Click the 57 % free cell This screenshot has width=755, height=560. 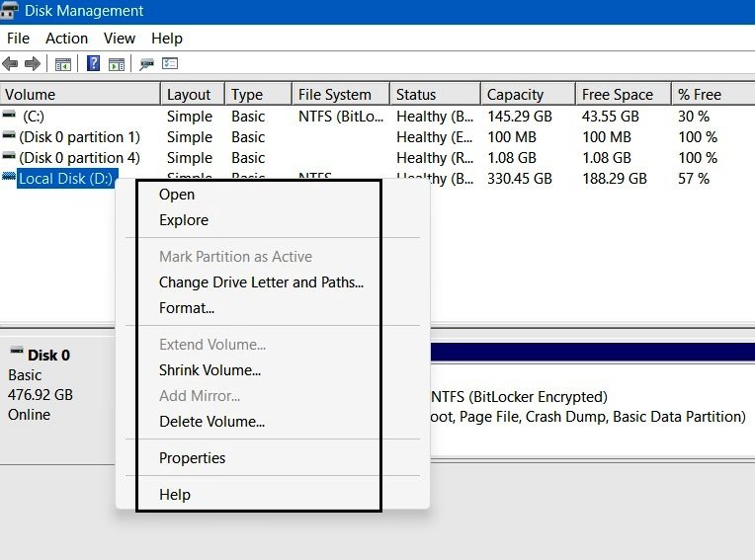tap(694, 179)
